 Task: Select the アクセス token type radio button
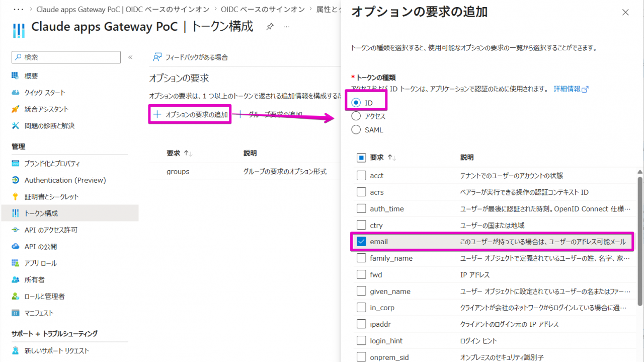[x=356, y=116]
